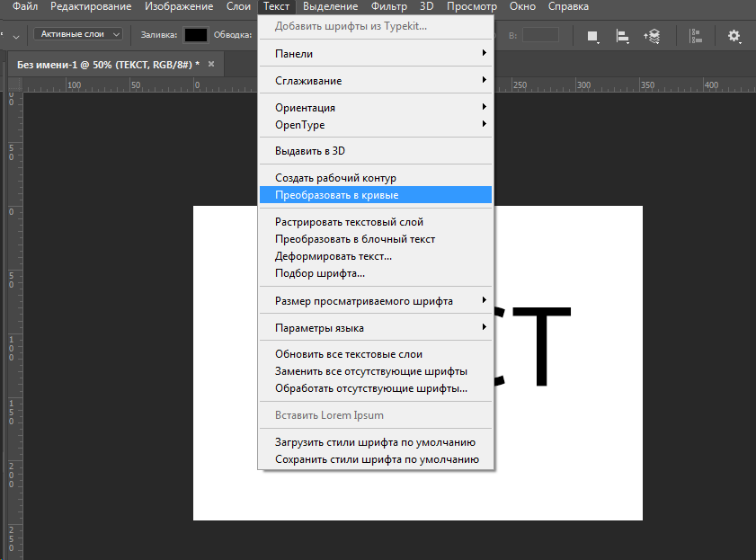Expand Размер просматриваемого шрифта submenu
Screen dimensions: 756x560
click(x=376, y=301)
